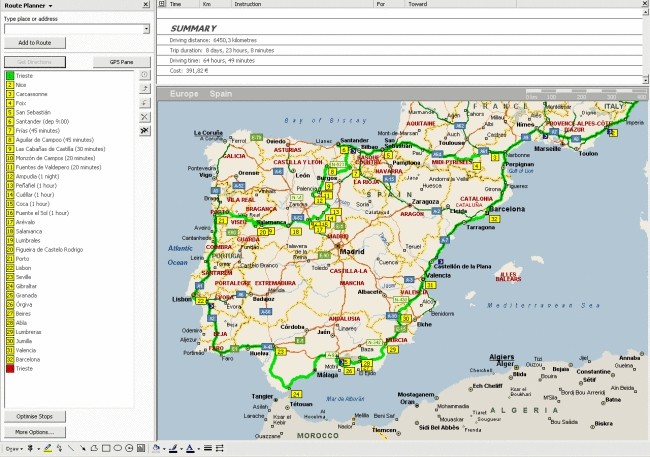Click the Spain breadcrumb above the map
Viewport: 650px width, 457px height.
[x=221, y=94]
